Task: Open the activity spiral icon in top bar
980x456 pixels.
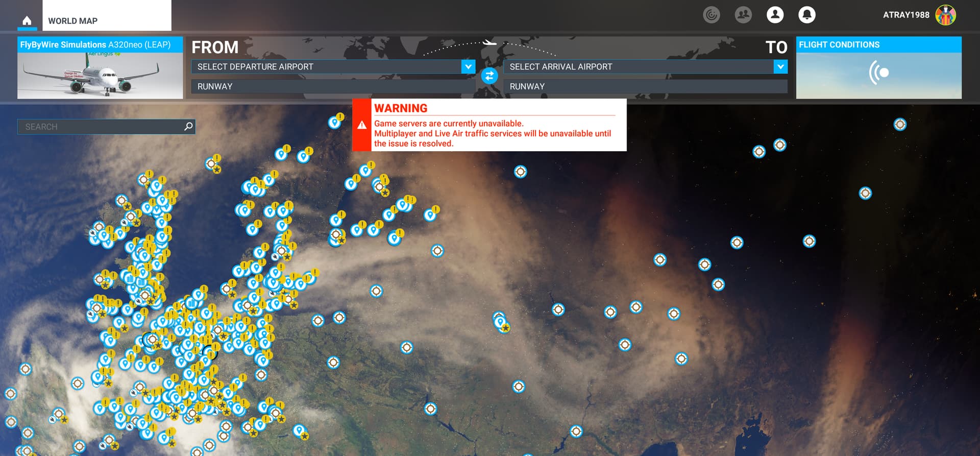Action: click(711, 15)
